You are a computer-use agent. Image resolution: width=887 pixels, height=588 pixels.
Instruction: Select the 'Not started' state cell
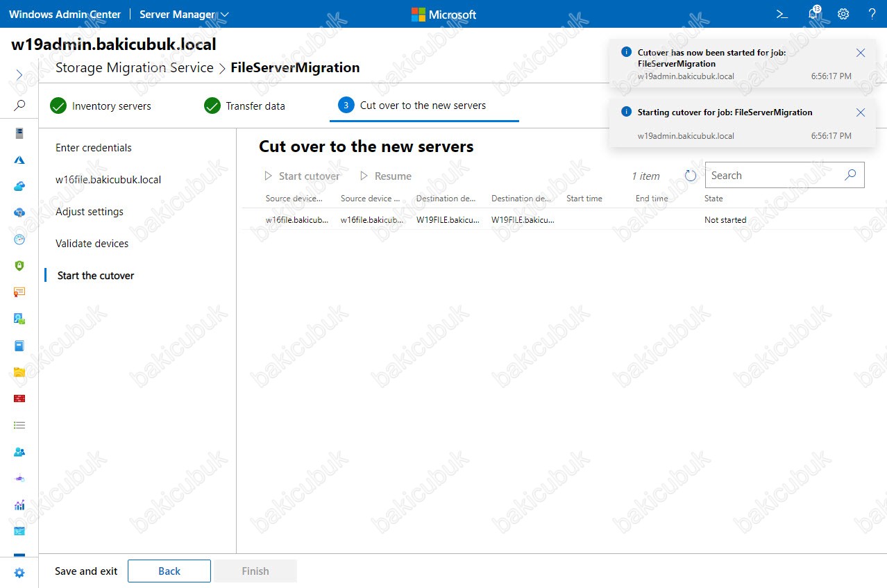click(x=725, y=220)
